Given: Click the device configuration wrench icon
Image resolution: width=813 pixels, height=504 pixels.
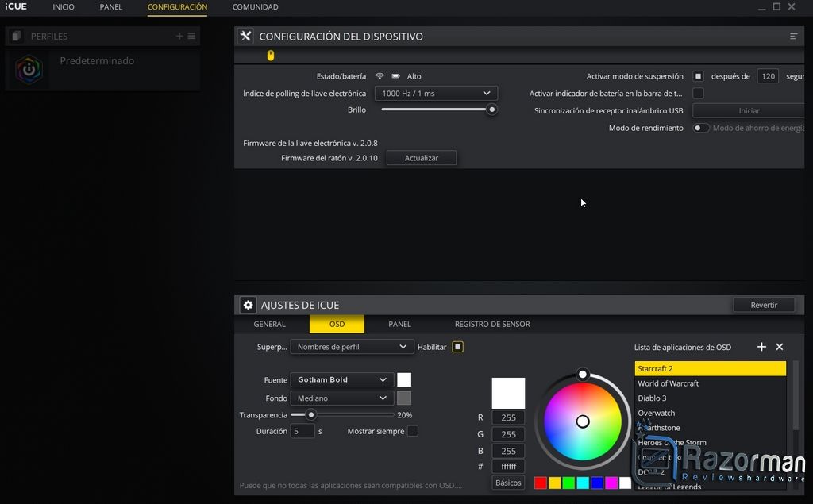Looking at the screenshot, I should coord(246,36).
